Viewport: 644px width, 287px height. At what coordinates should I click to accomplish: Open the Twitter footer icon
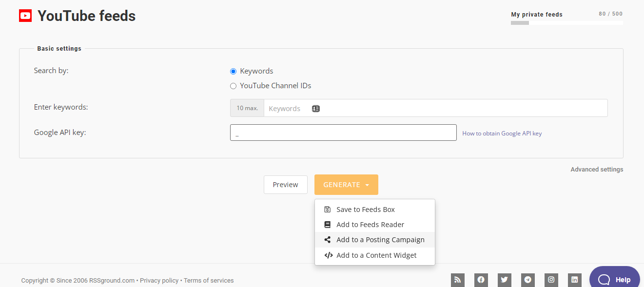coord(505,280)
